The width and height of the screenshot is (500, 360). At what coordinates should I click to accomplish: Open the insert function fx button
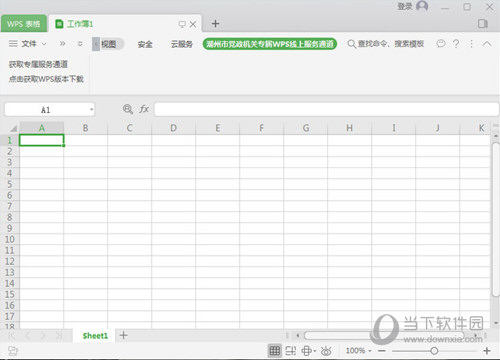click(x=144, y=109)
